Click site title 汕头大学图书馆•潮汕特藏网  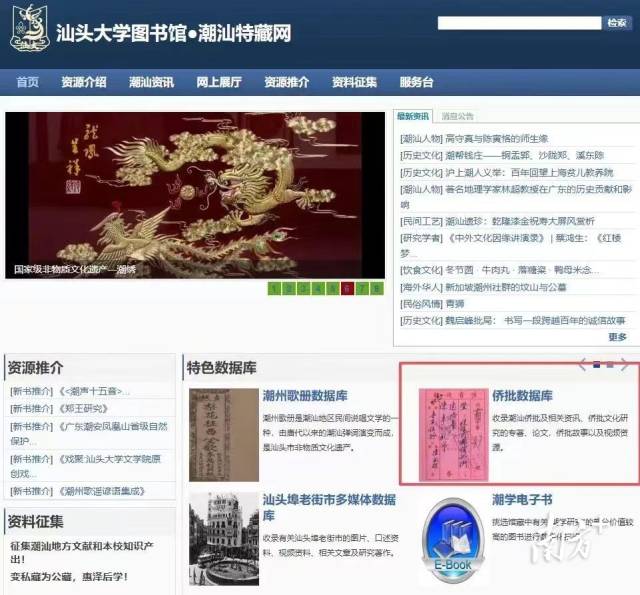click(173, 33)
